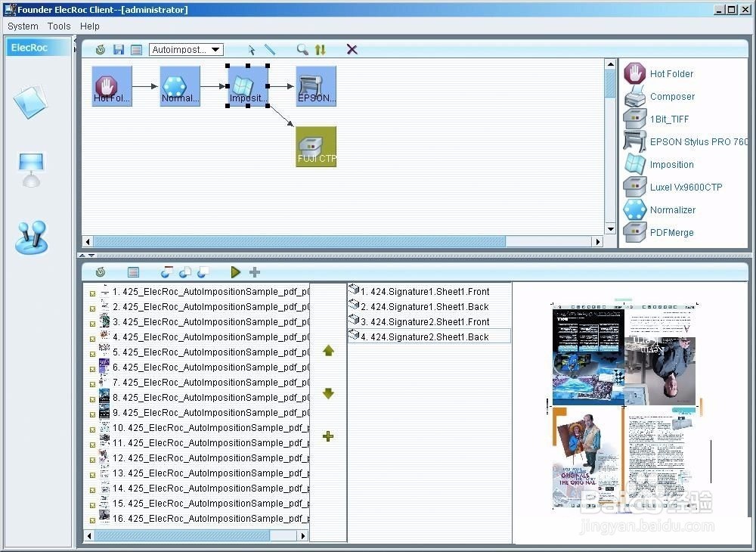The width and height of the screenshot is (756, 552).
Task: Toggle checkbox for page 2 file
Action: [x=92, y=309]
